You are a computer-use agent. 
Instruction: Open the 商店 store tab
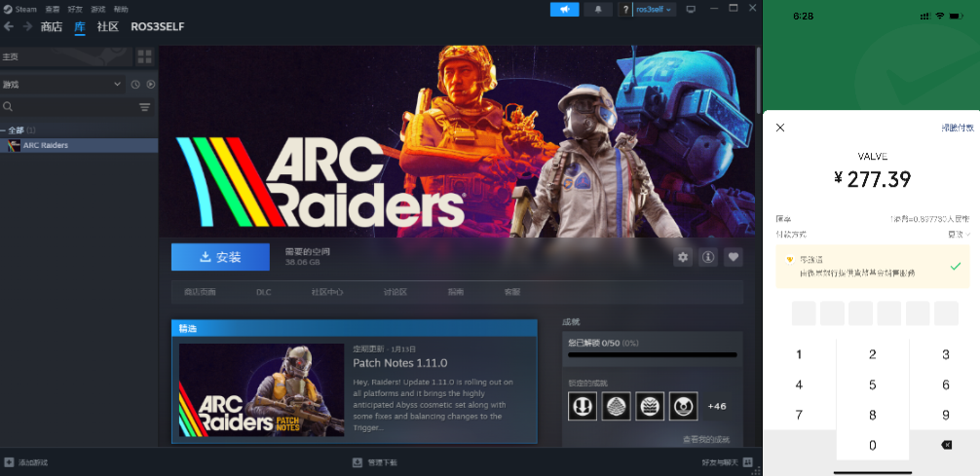click(x=52, y=26)
